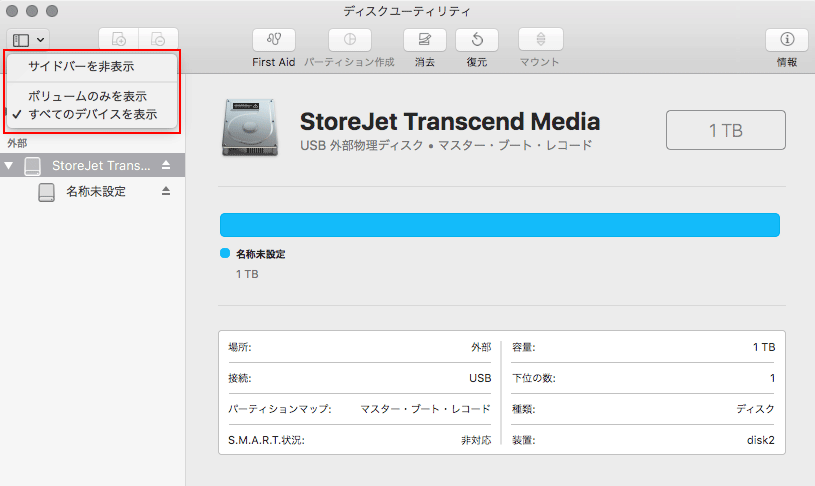
Task: Click the ディスク type value
Action: (755, 409)
